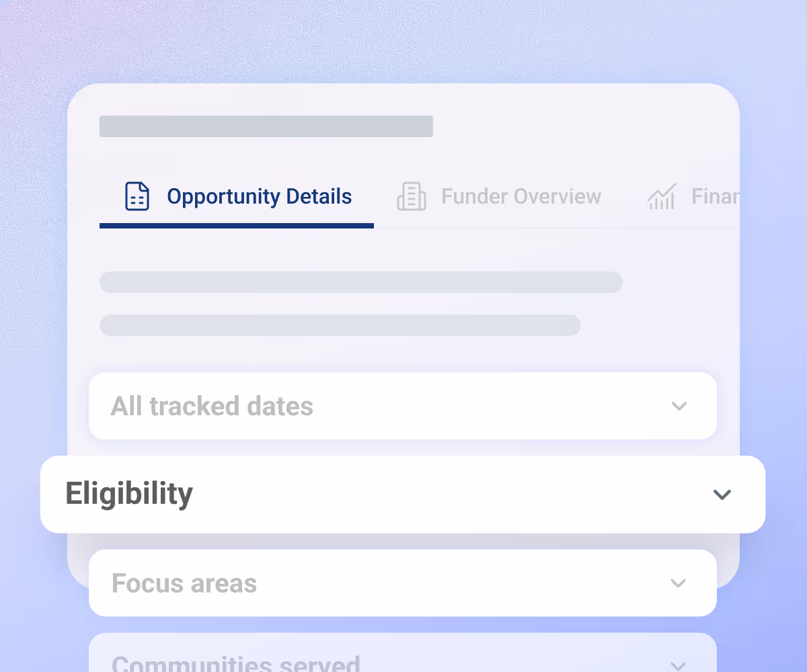807x672 pixels.
Task: Select the partially visible Financials tab
Action: pos(713,196)
